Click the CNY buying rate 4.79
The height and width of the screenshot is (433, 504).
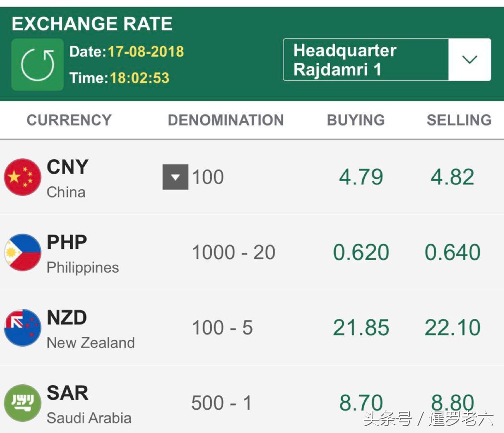(x=361, y=177)
